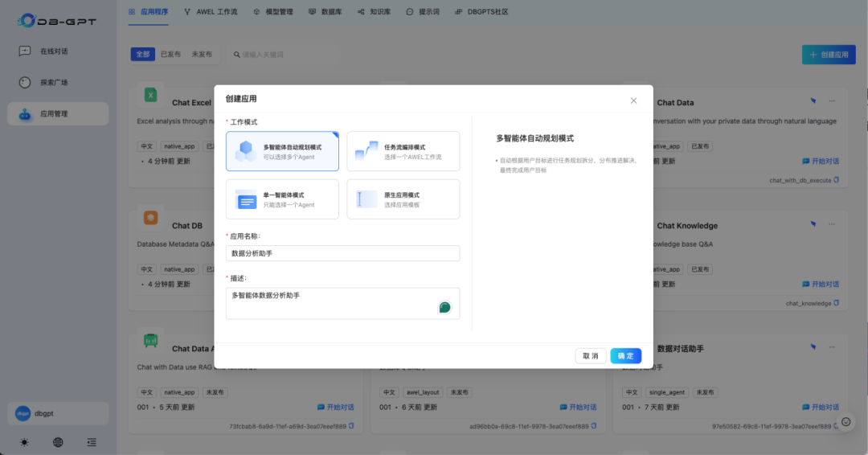Open more options on 数据对话助手 card

(832, 347)
